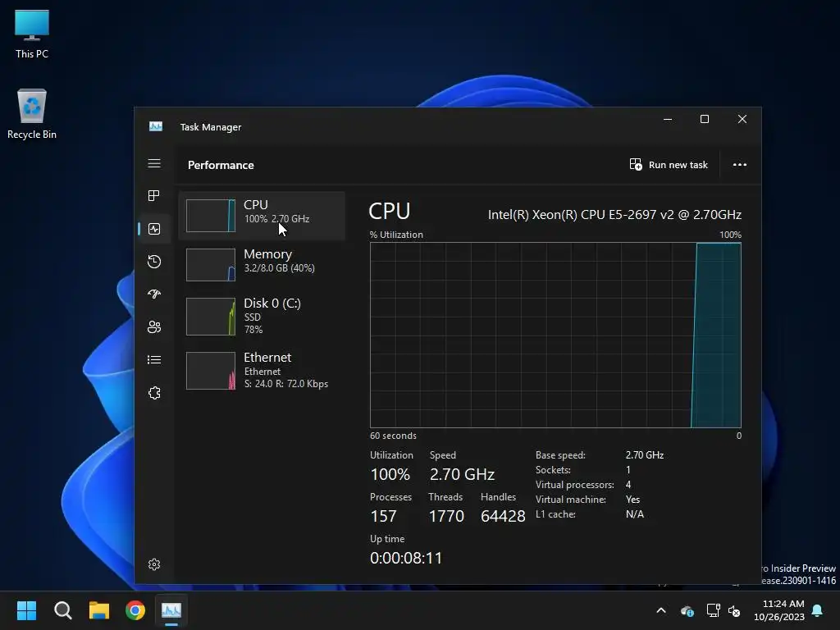
Task: Open the Windows Start menu
Action: 27,610
